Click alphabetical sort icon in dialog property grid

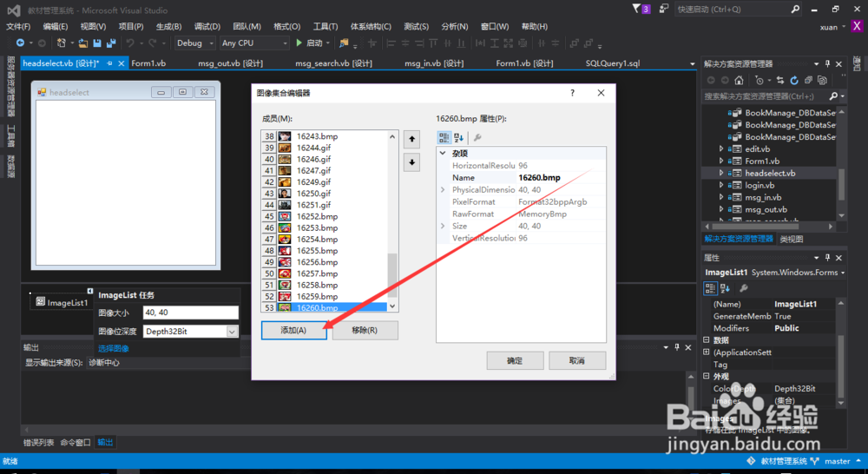click(x=458, y=137)
